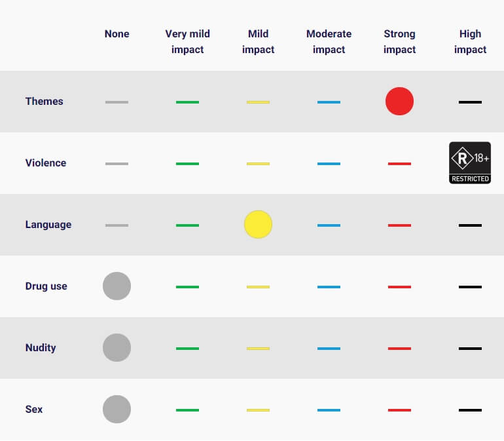Click the green Very mild dash for Drug use

187,287
